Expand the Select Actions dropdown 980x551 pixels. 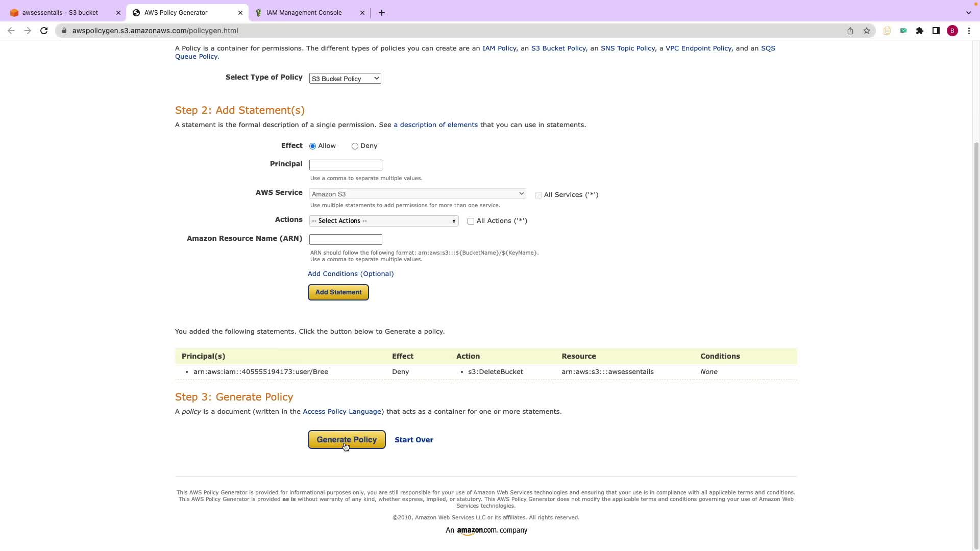click(383, 221)
